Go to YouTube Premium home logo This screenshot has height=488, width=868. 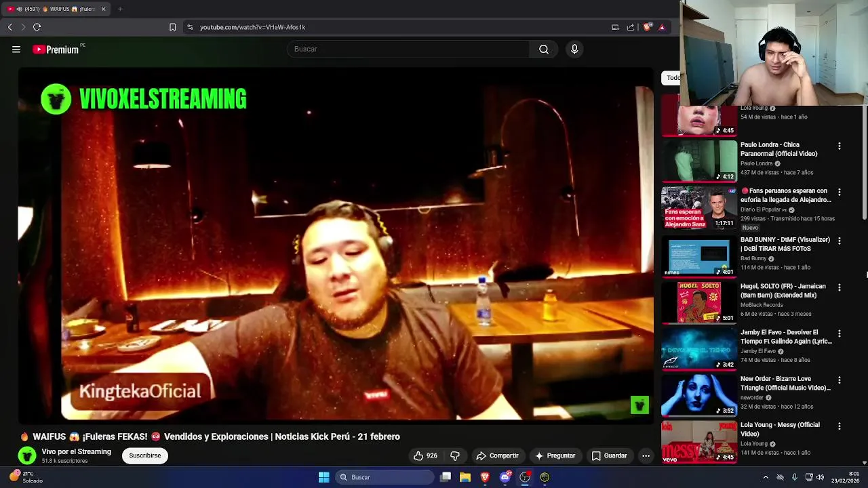[56, 49]
